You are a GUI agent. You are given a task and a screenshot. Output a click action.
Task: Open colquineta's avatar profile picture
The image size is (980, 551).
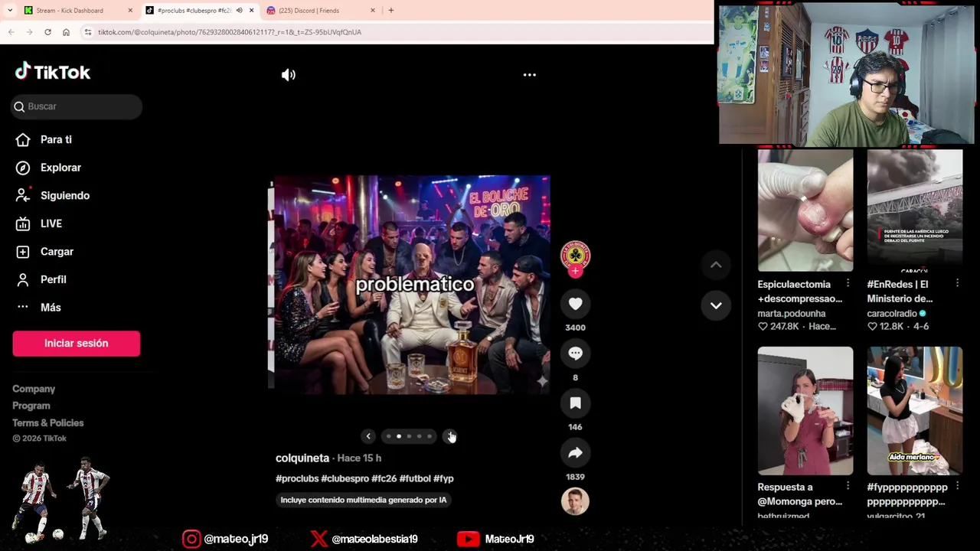pyautogui.click(x=575, y=255)
